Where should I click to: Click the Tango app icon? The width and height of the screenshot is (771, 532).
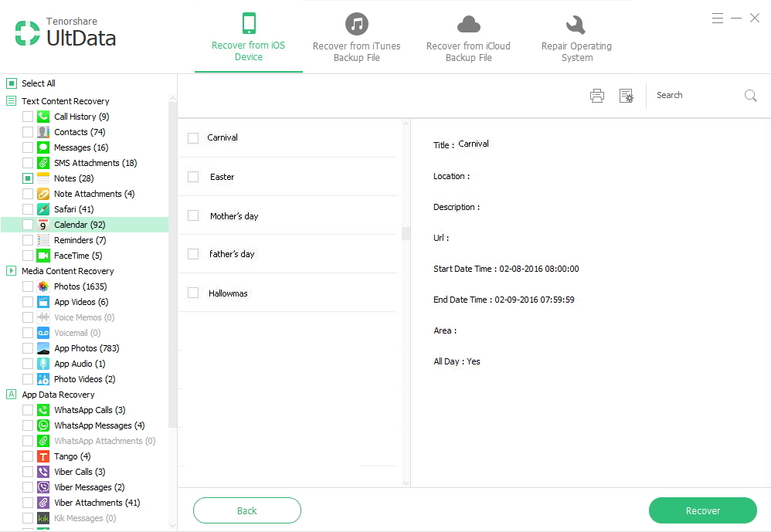(43, 456)
